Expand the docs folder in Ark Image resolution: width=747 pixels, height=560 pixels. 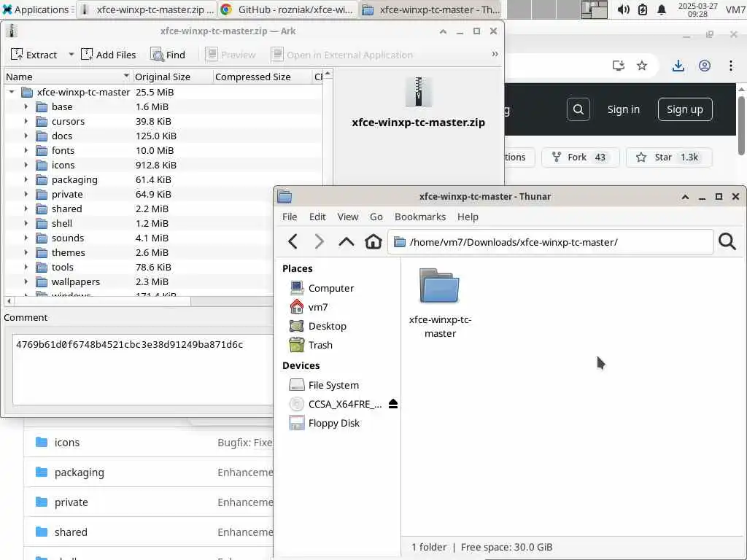click(26, 136)
